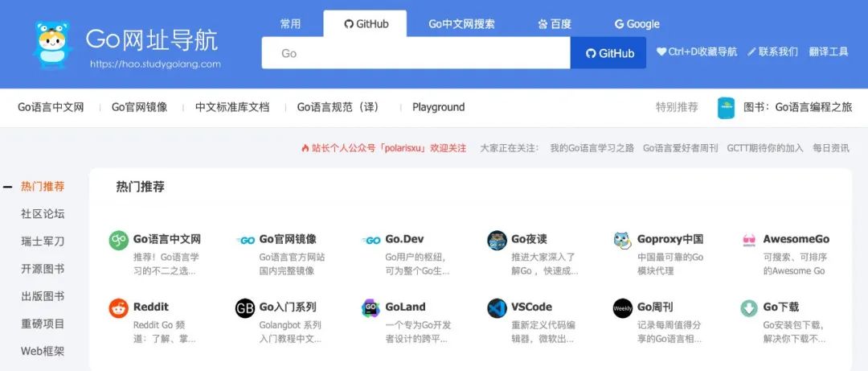This screenshot has width=868, height=371.
Task: Select 社区论坛 in the sidebar
Action: point(43,213)
